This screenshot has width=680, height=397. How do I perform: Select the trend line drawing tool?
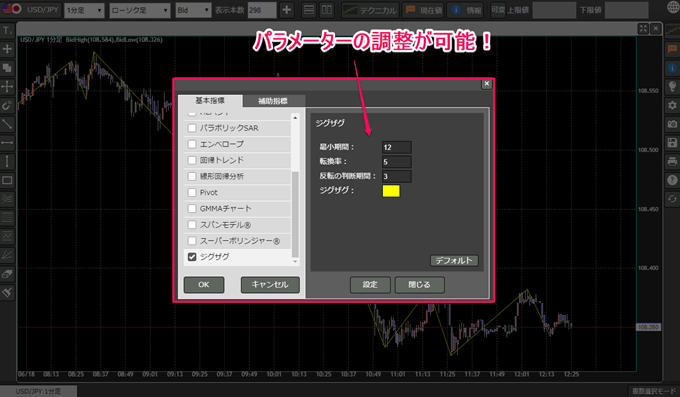tap(7, 124)
